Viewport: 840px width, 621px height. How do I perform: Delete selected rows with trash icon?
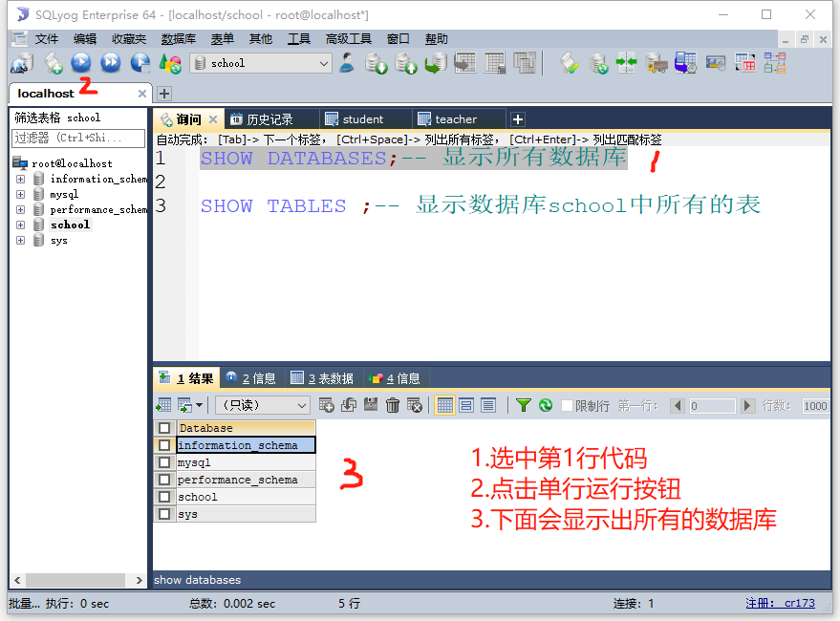click(393, 406)
